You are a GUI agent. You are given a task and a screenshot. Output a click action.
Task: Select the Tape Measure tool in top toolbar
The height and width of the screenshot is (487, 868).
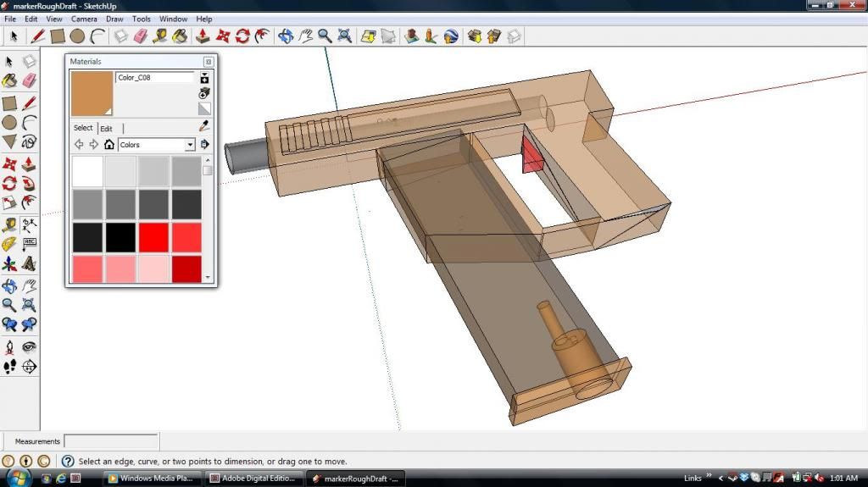160,36
